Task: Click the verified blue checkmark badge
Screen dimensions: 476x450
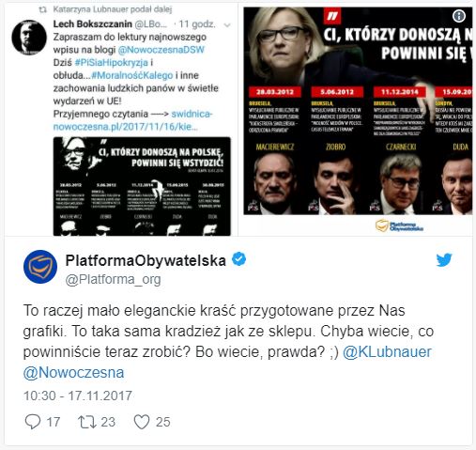Action: [x=238, y=259]
